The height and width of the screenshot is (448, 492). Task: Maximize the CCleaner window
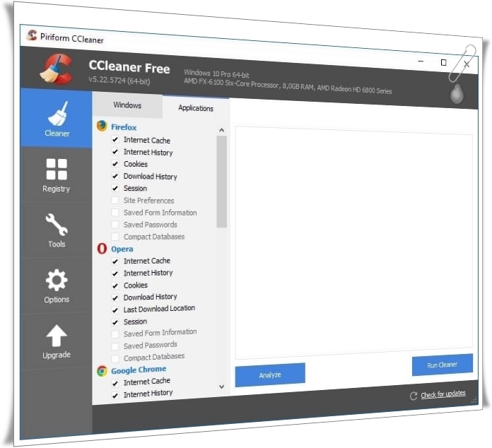click(x=444, y=62)
